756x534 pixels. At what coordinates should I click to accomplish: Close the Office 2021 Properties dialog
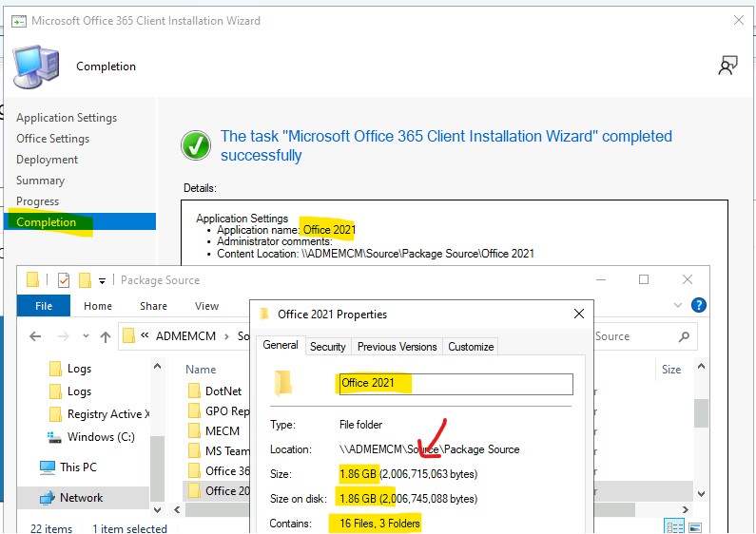(579, 314)
